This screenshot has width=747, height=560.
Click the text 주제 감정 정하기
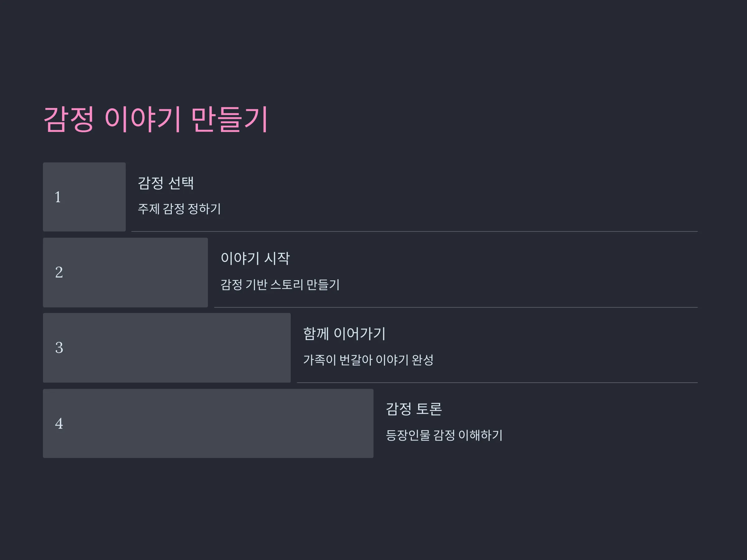pos(179,209)
